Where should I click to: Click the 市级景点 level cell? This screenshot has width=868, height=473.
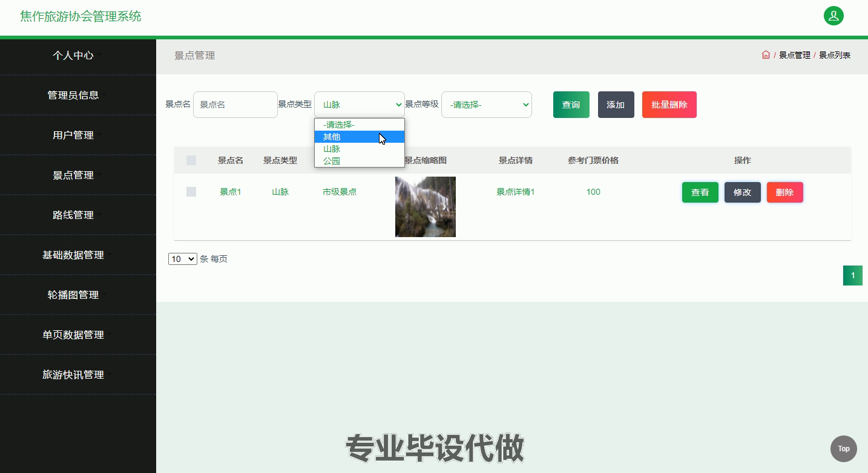coord(340,192)
